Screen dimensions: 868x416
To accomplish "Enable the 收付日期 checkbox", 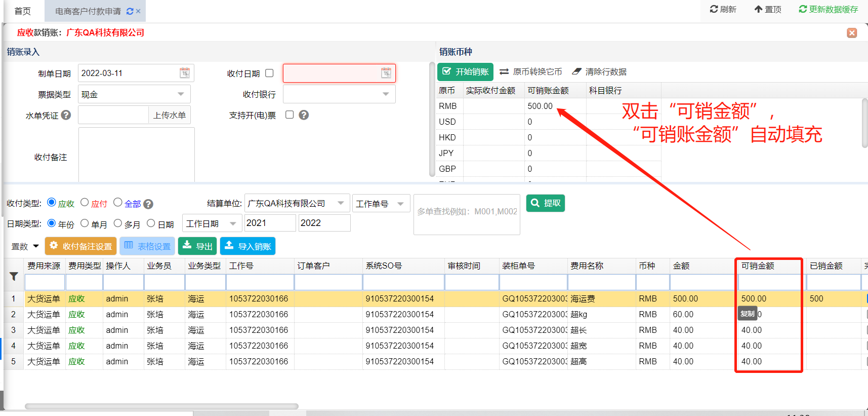I will click(x=269, y=73).
